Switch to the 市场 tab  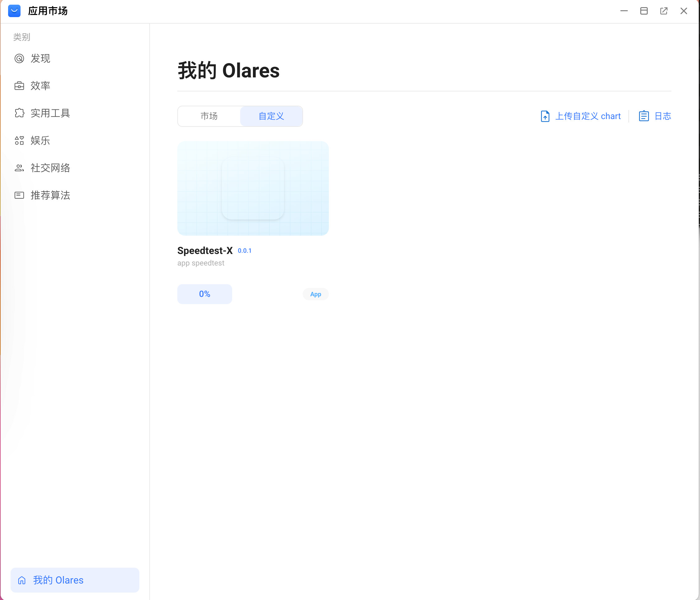(x=209, y=116)
